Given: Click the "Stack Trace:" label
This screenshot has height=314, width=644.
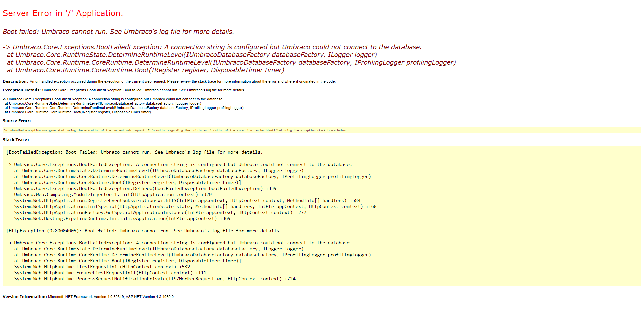Looking at the screenshot, I should (x=16, y=140).
